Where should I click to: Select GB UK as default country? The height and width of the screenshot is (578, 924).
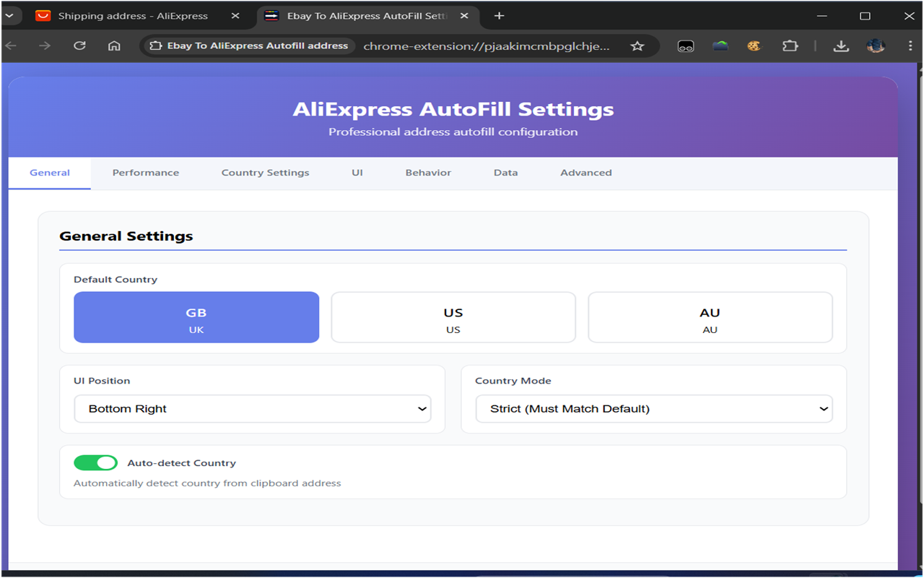196,317
